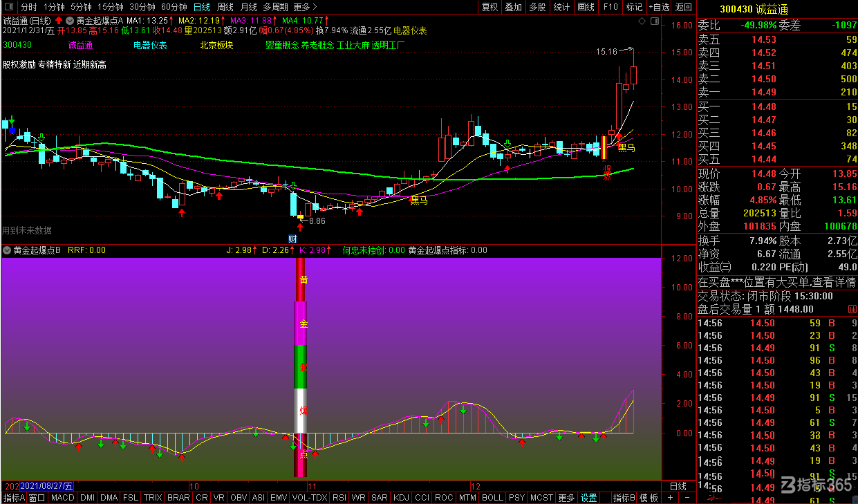The height and width of the screenshot is (504, 858).
Task: Switch indicator to OBV
Action: tap(239, 498)
